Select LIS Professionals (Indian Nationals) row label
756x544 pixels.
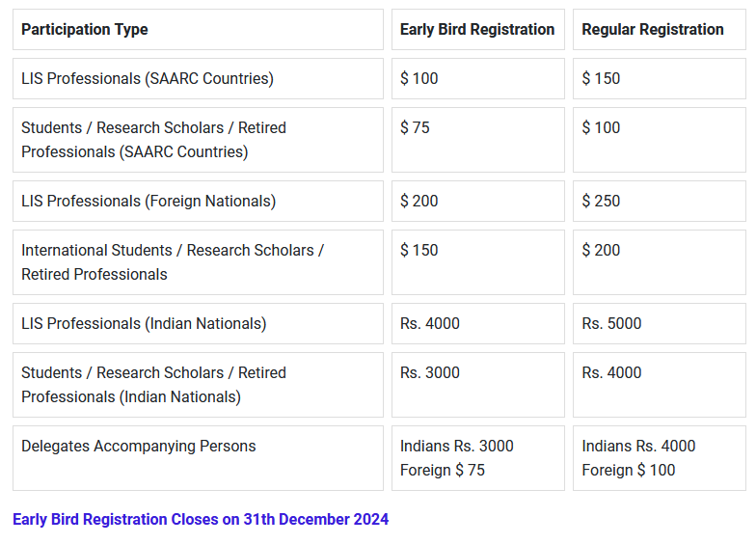pyautogui.click(x=199, y=324)
